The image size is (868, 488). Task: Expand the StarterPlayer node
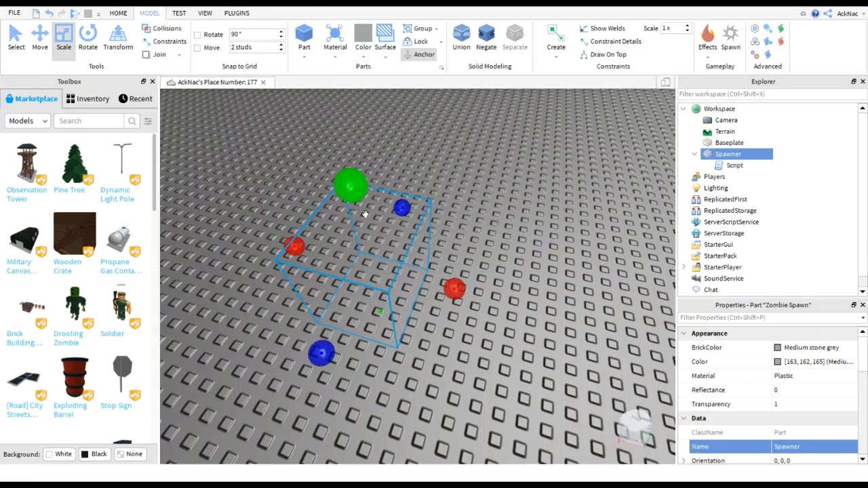click(684, 267)
